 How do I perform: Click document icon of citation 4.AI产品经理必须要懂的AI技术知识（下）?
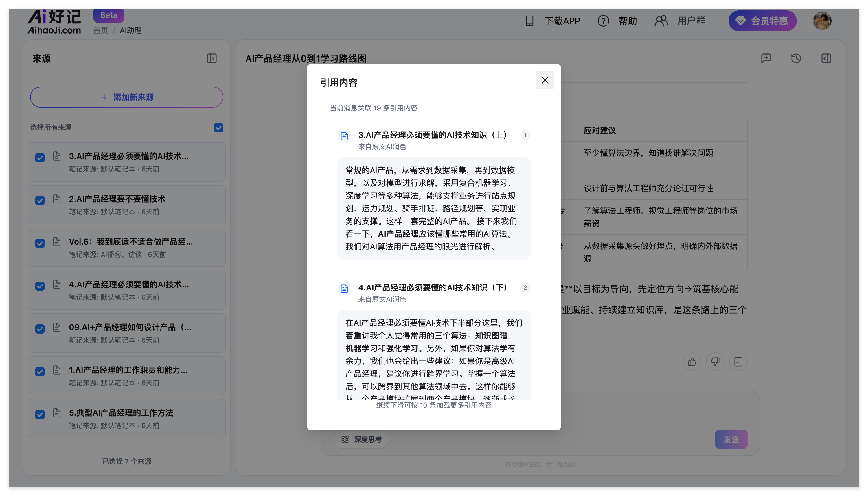pos(344,288)
